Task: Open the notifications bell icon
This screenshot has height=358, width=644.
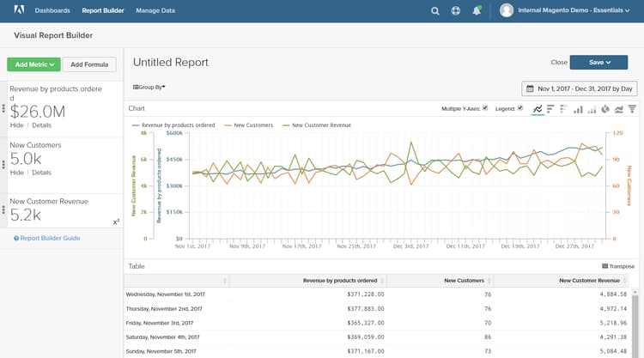Action: coord(476,11)
